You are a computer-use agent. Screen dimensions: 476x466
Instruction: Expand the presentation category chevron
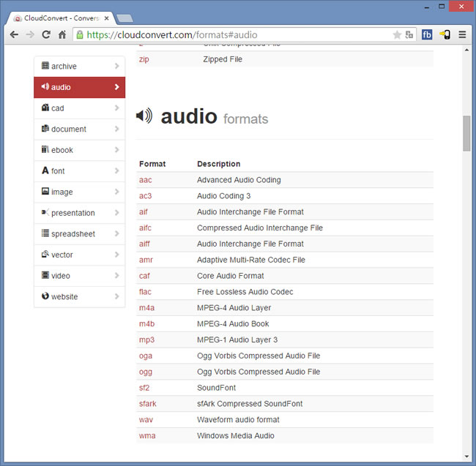coord(116,213)
